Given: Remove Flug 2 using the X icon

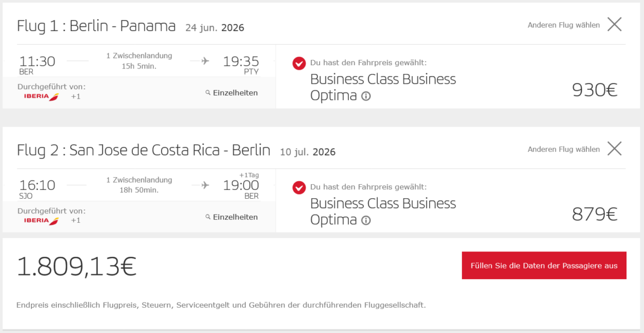Looking at the screenshot, I should (614, 148).
